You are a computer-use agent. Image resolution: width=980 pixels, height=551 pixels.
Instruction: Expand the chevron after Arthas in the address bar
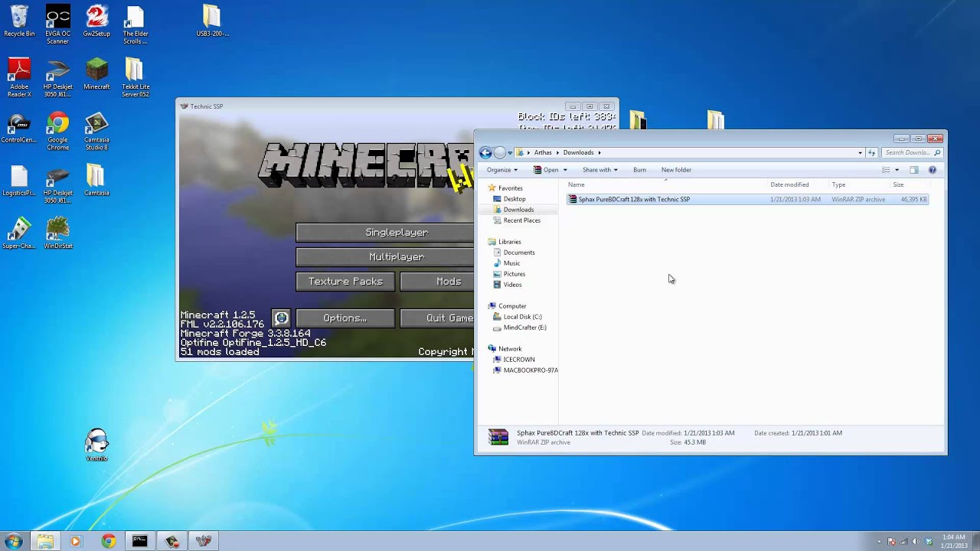557,152
